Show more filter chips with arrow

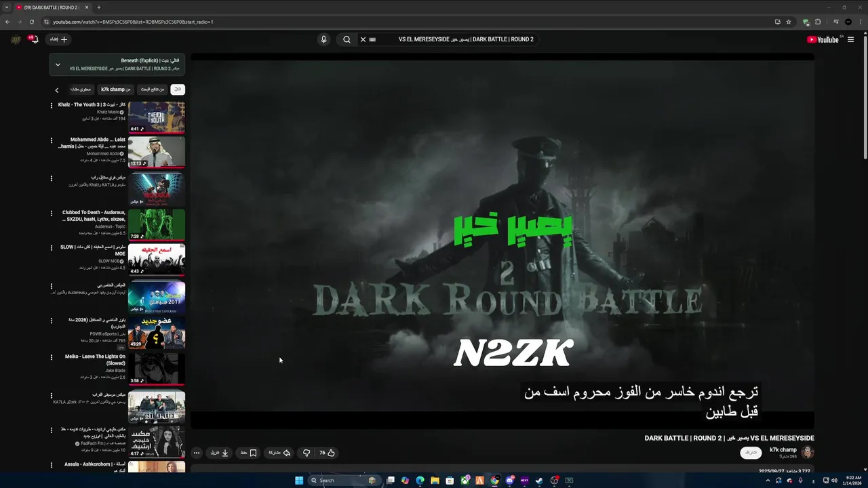[56, 89]
